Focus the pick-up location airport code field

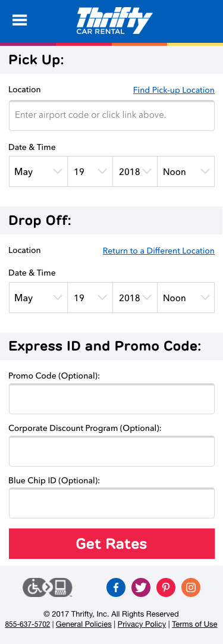point(112,115)
